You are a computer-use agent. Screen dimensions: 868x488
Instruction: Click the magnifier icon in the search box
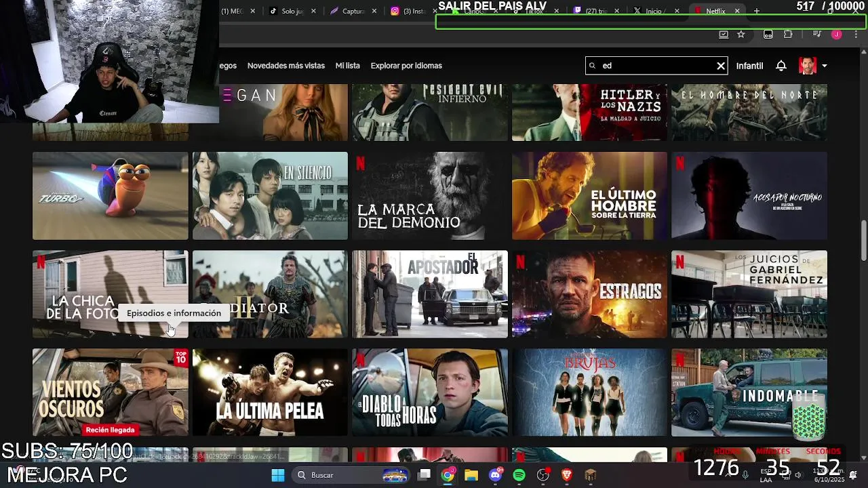point(593,66)
